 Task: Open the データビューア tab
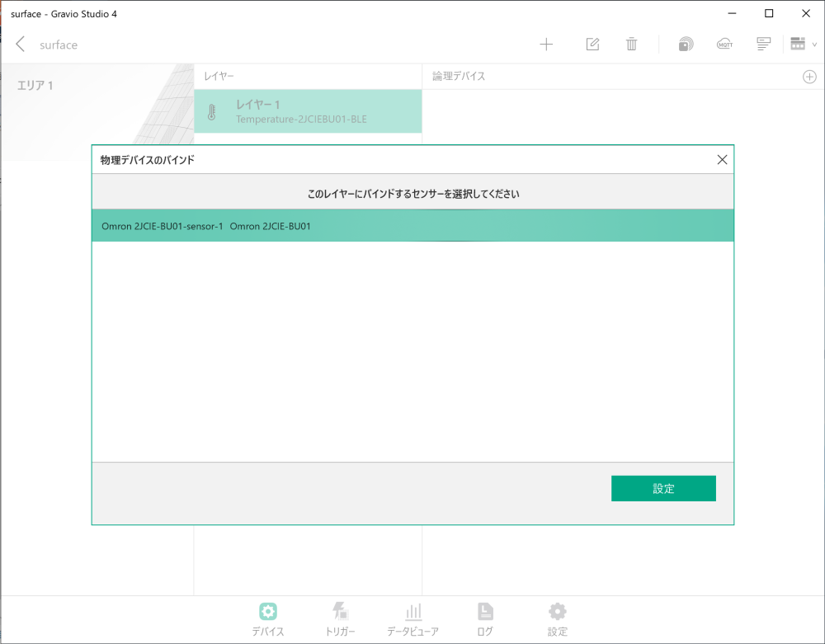(413, 619)
